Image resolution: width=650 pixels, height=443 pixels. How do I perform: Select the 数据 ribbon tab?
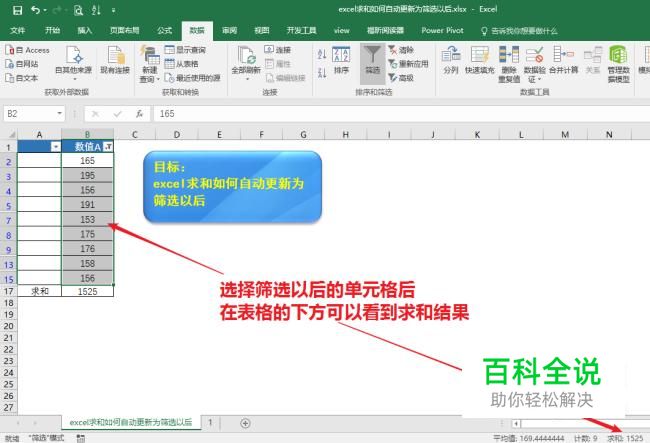click(197, 30)
